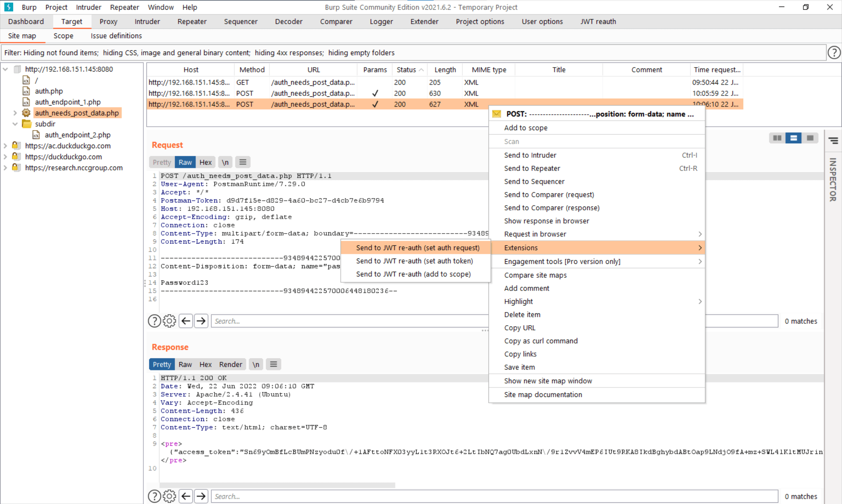Viewport: 842px width, 504px height.
Task: Open the filter help icon
Action: [x=834, y=53]
